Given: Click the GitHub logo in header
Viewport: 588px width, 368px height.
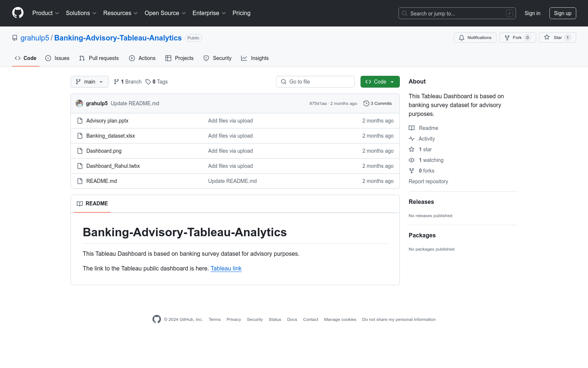Looking at the screenshot, I should pyautogui.click(x=18, y=13).
